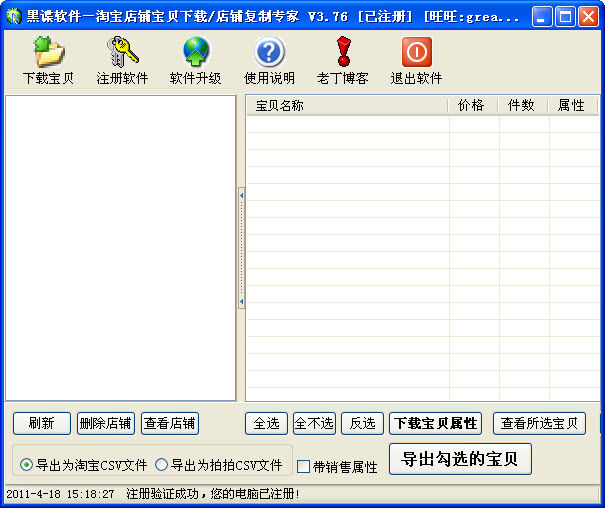The width and height of the screenshot is (605, 508).
Task: Click the 下载宝贝属性 button
Action: tap(435, 424)
